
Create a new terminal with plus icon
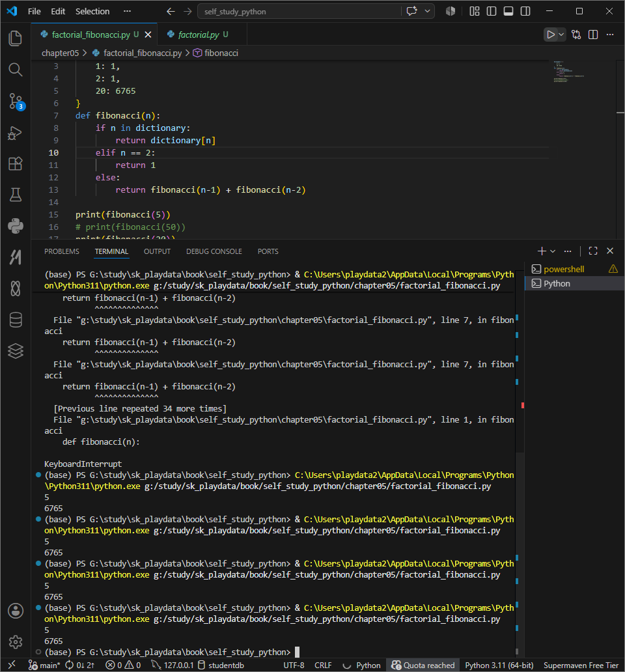(x=542, y=251)
